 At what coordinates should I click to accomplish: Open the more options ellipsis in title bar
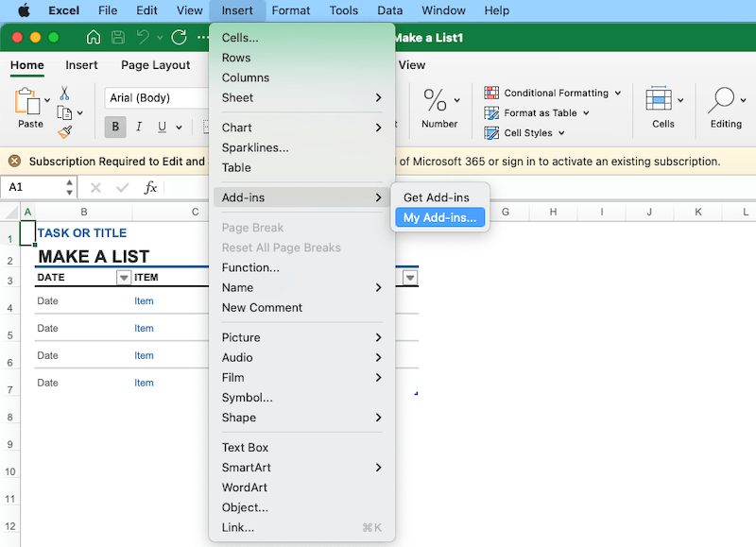[x=203, y=37]
